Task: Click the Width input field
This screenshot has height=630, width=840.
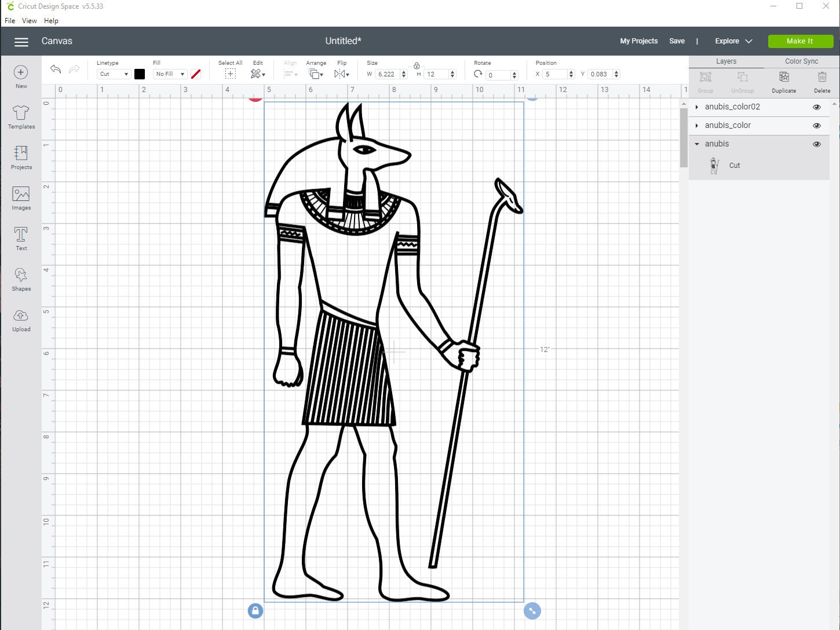Action: pos(388,74)
